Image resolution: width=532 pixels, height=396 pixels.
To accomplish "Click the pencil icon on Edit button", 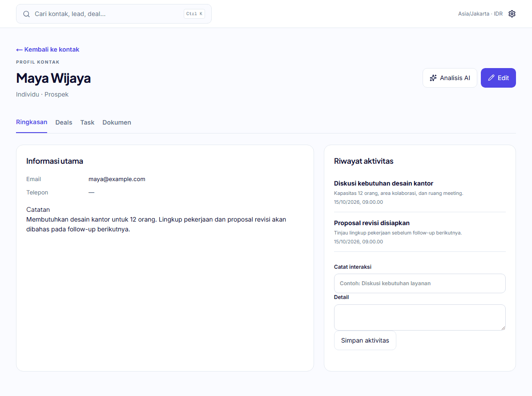I will point(491,78).
